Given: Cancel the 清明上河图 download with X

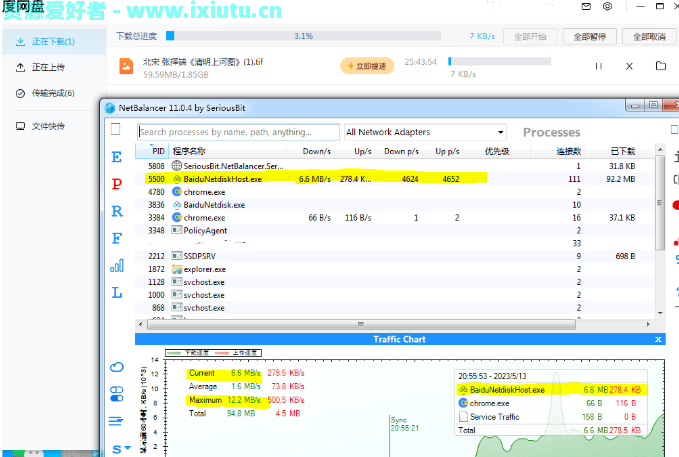Looking at the screenshot, I should (629, 66).
